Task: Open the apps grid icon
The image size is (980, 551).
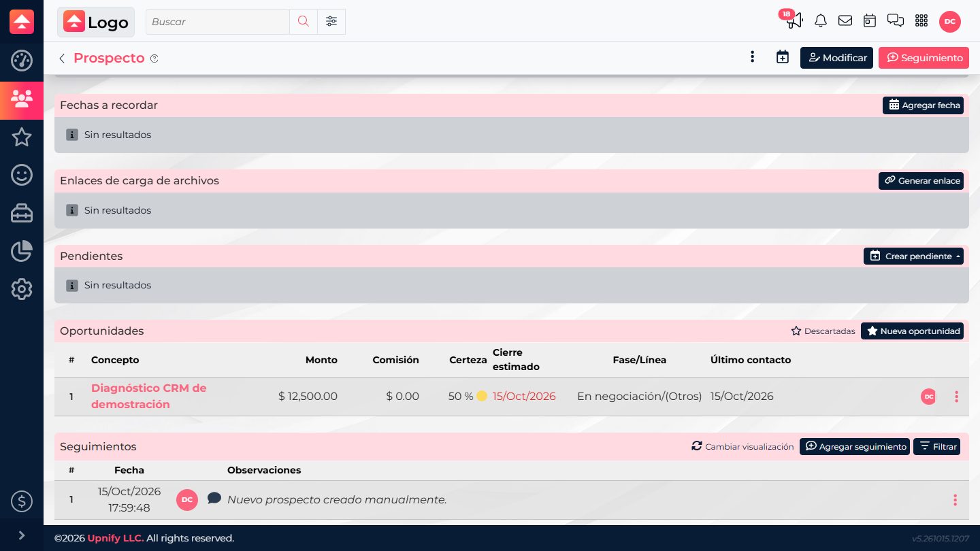Action: 921,21
